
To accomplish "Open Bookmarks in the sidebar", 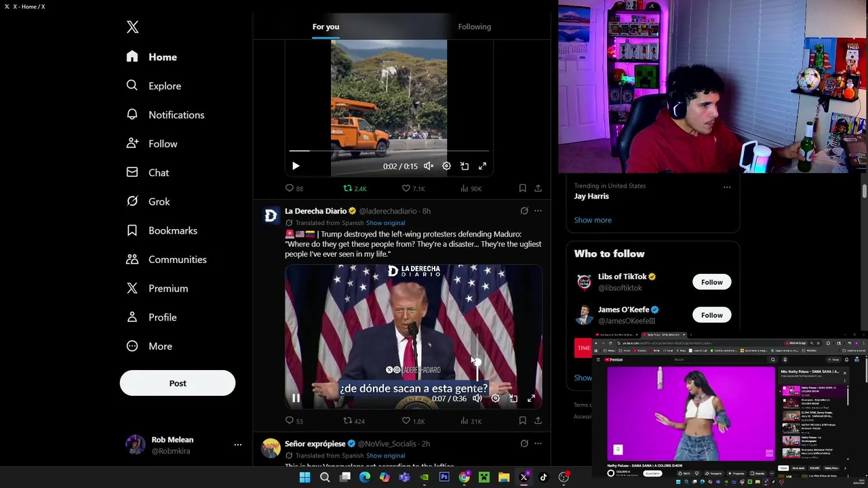I will 162,230.
